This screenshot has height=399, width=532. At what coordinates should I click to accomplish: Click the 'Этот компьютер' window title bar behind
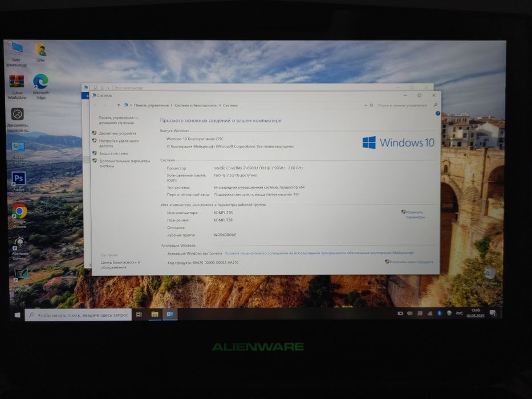(x=258, y=88)
